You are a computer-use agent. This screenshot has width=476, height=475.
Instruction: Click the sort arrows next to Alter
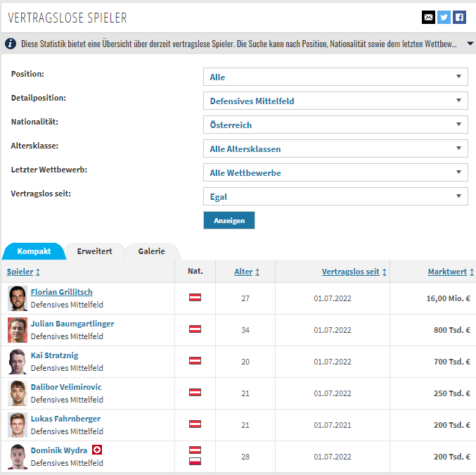click(x=257, y=272)
